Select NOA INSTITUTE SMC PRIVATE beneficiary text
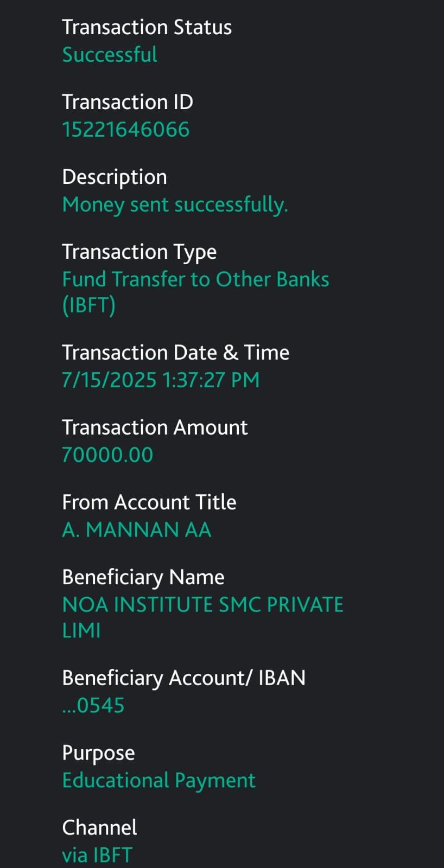 pyautogui.click(x=203, y=605)
